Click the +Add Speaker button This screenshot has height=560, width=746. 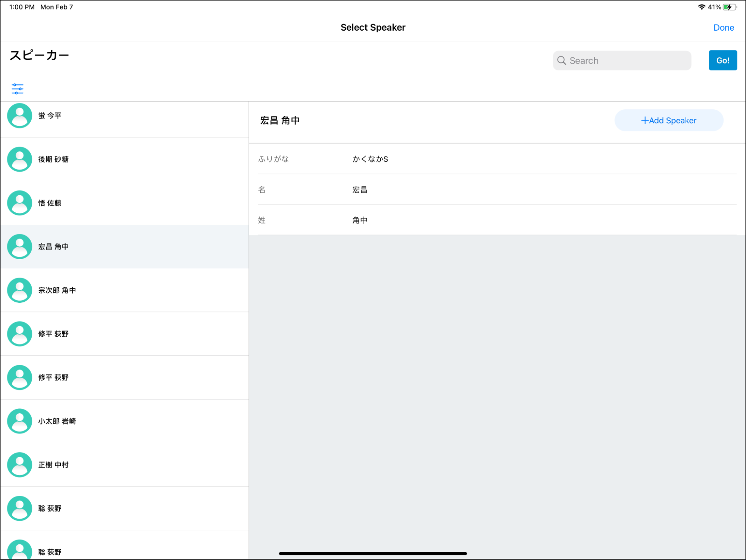pos(668,120)
